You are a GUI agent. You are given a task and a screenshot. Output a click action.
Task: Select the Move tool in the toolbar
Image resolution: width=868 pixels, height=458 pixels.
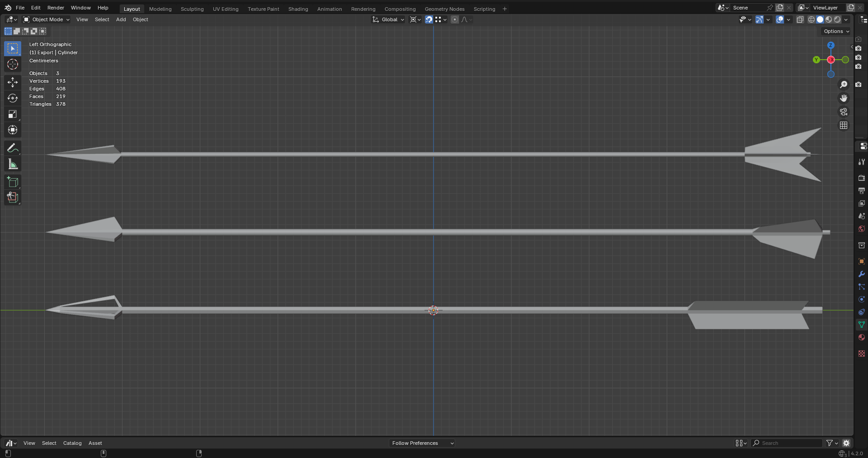[12, 82]
